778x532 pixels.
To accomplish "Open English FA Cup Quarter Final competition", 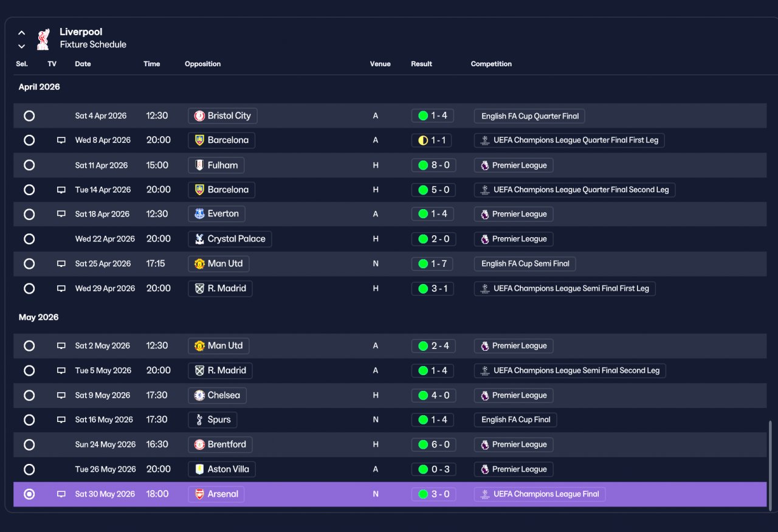I will click(530, 116).
